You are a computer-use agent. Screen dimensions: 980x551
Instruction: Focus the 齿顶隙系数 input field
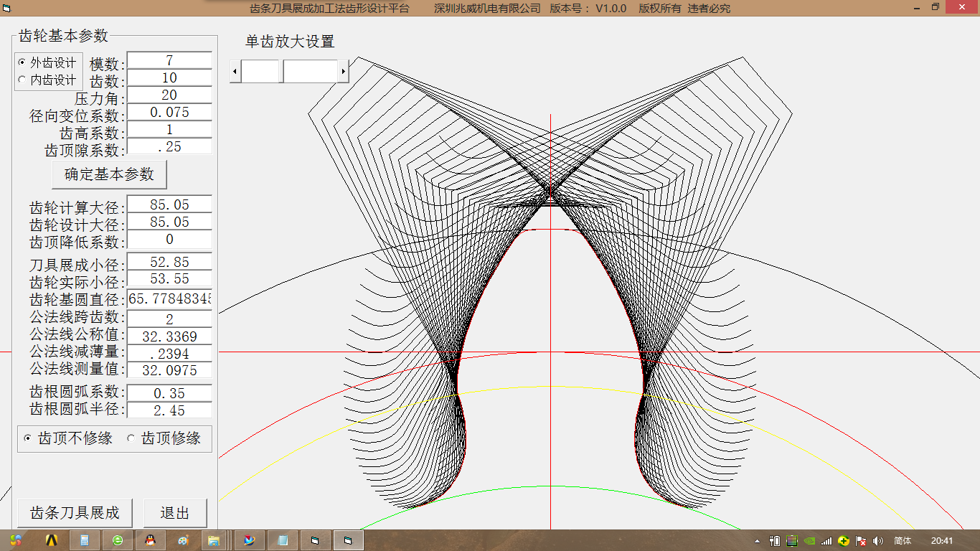click(169, 146)
